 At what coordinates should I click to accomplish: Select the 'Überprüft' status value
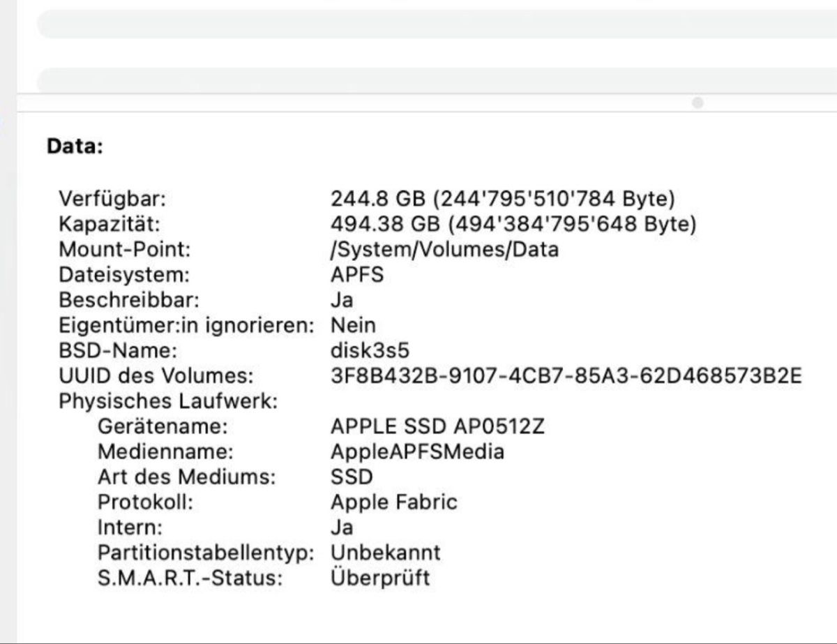[380, 578]
